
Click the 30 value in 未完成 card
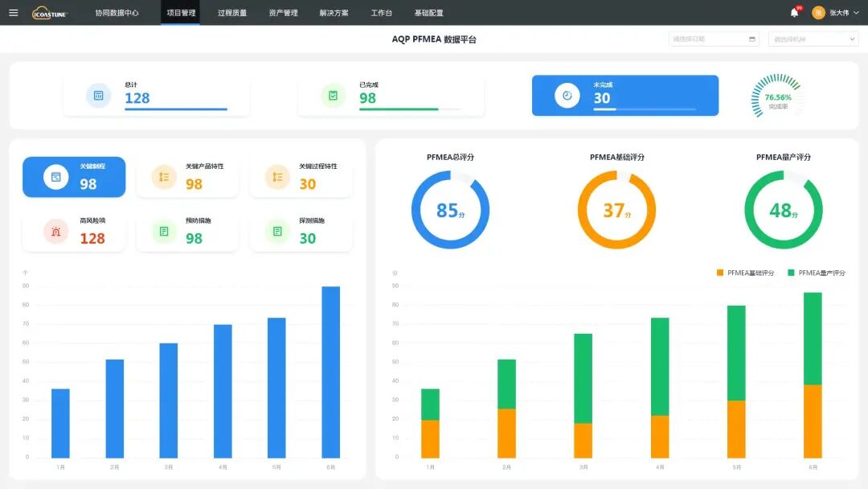pyautogui.click(x=602, y=98)
